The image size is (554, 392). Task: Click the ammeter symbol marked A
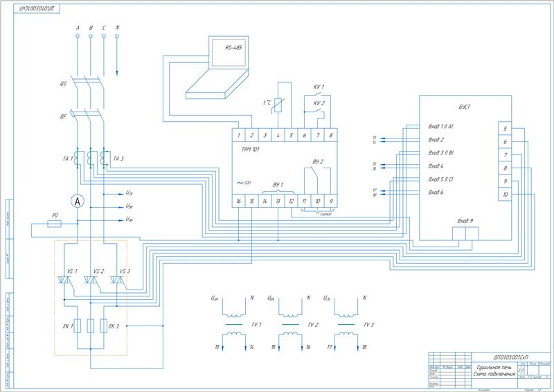click(78, 201)
